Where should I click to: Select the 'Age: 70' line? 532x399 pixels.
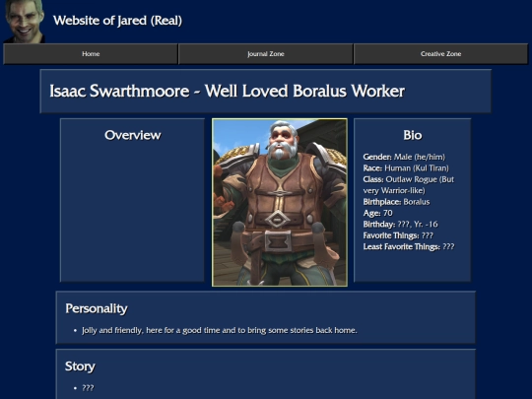tap(378, 213)
